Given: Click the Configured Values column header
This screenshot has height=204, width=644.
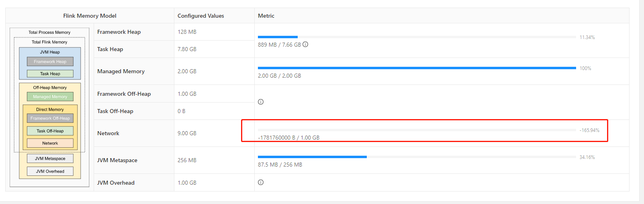Looking at the screenshot, I should (201, 16).
